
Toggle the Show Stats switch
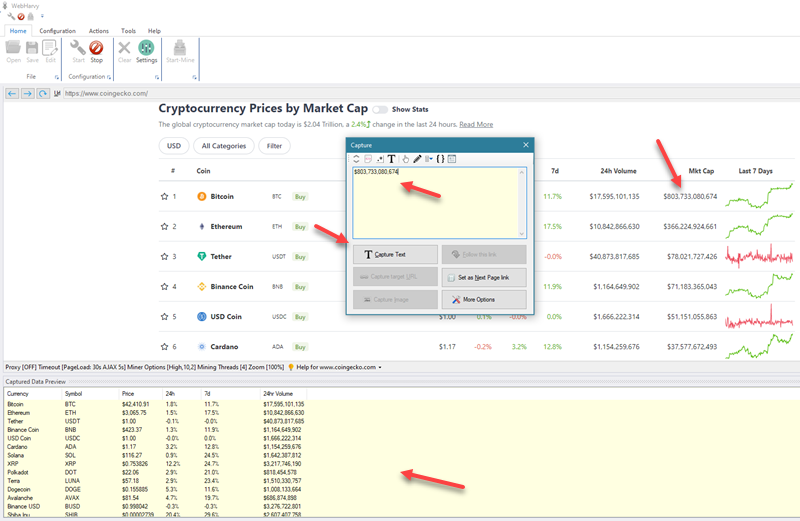point(380,109)
